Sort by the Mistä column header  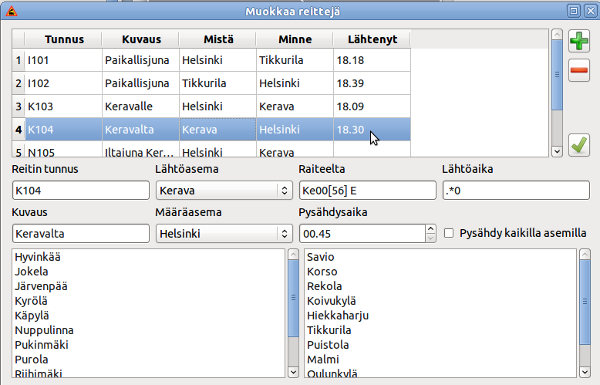(218, 39)
